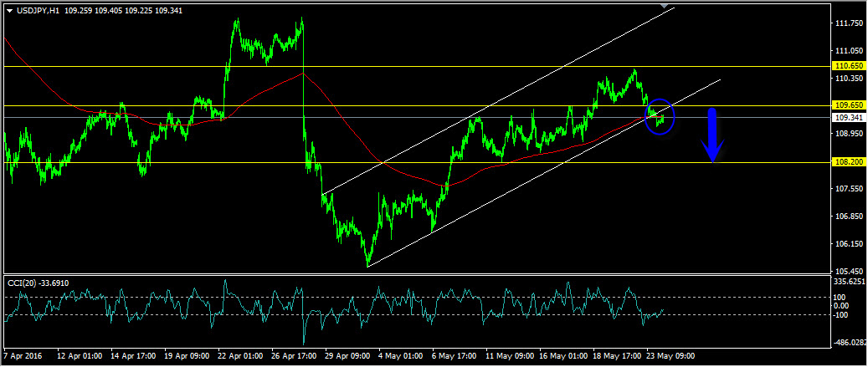Click the 111.050 price scale label
Image resolution: width=868 pixels, height=367 pixels.
848,51
